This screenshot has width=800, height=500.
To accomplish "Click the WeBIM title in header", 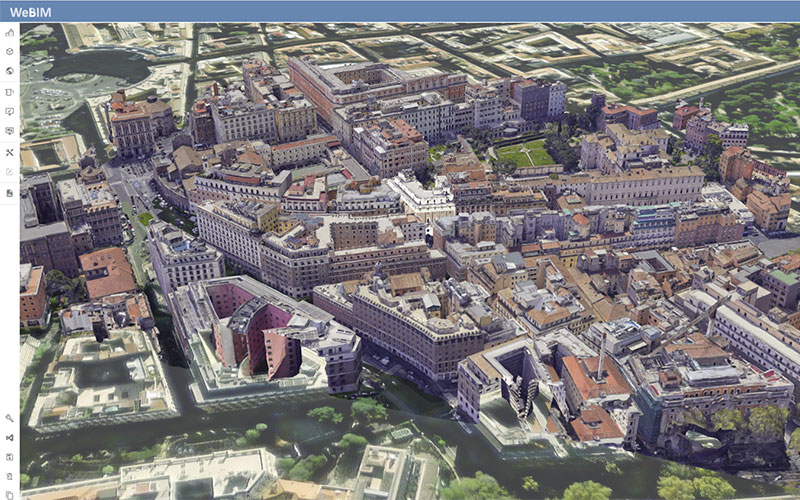I will [x=31, y=13].
